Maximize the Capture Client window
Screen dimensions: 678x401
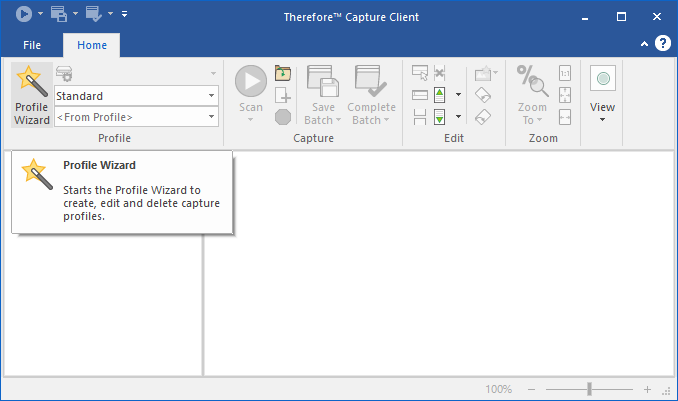point(621,17)
